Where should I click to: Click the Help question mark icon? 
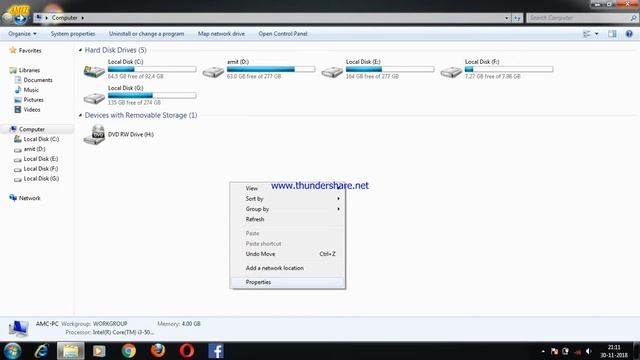point(629,34)
